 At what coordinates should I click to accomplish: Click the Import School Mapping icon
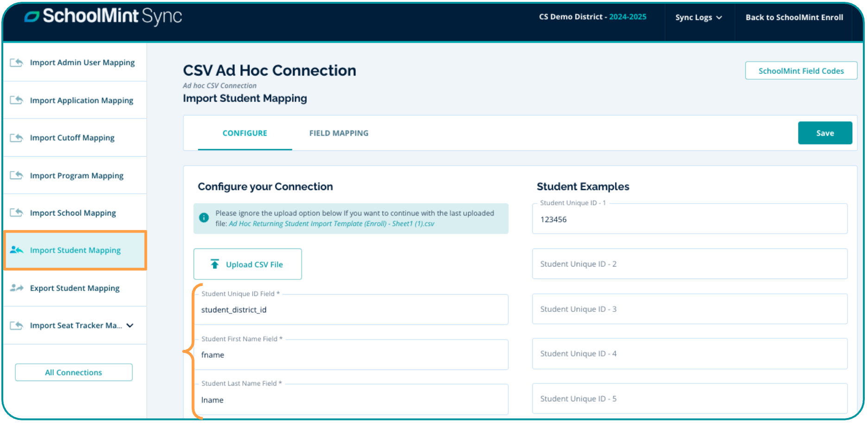[x=17, y=213]
